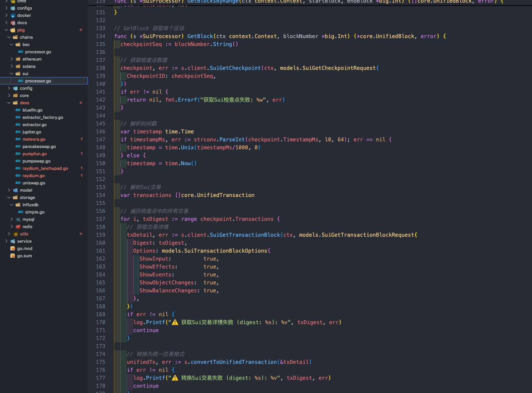This screenshot has width=532, height=393.
Task: Open the go.sum file
Action: click(25, 256)
